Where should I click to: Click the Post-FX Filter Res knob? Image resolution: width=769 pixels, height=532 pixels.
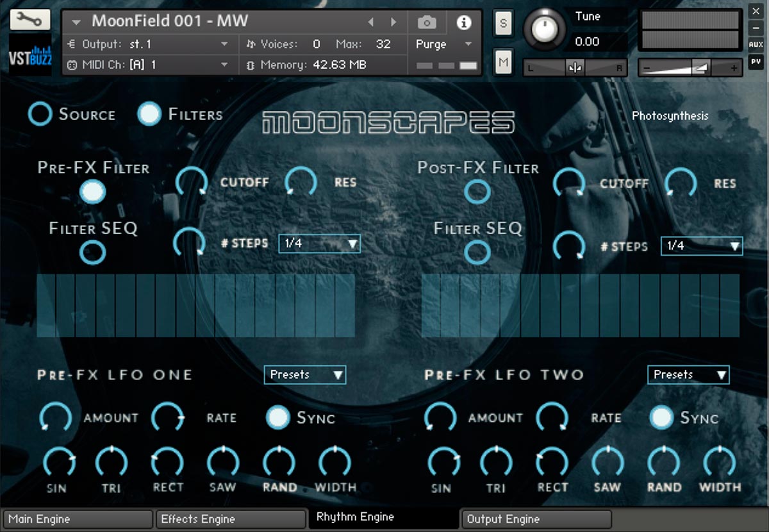tap(681, 183)
